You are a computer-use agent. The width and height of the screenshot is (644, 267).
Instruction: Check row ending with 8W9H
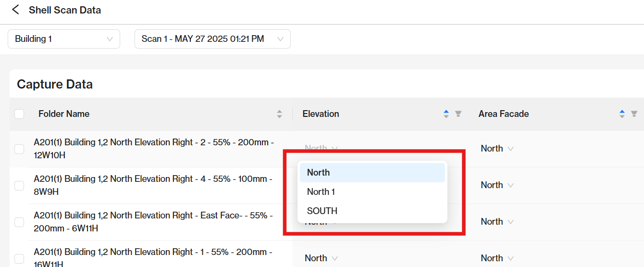tap(19, 186)
